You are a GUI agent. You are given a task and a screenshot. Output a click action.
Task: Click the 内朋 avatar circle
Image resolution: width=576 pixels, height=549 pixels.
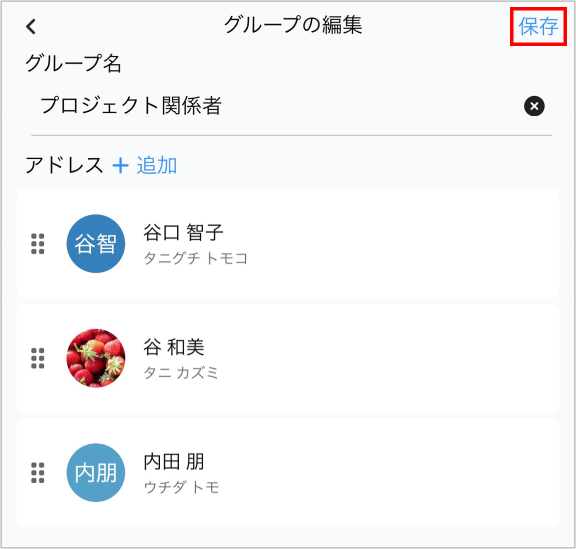96,472
